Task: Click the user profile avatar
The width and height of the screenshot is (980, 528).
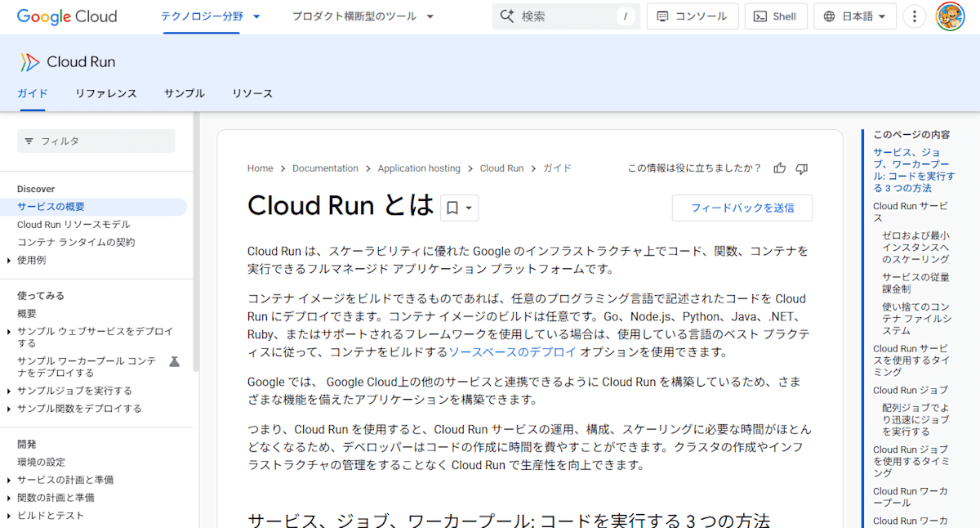Action: pos(951,16)
